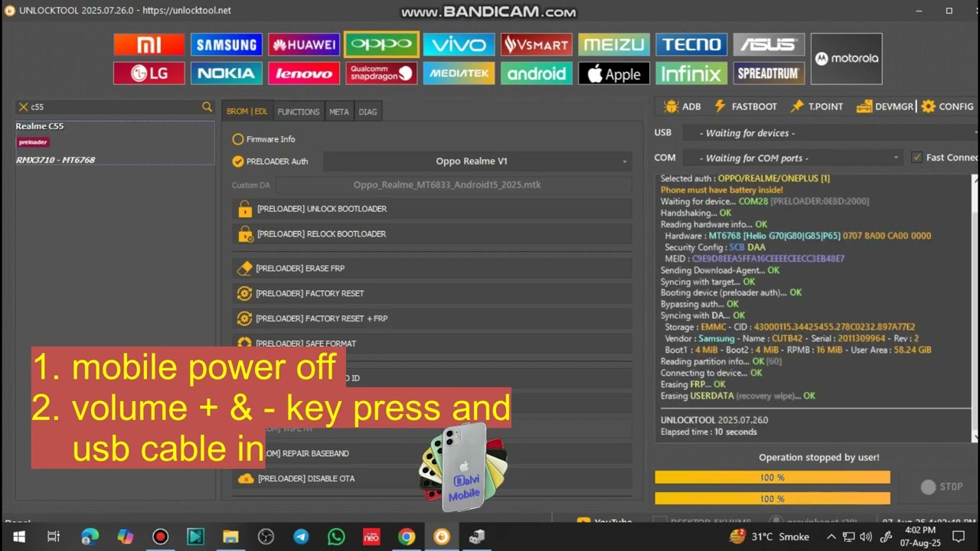Click the search magnifier icon

click(x=207, y=107)
